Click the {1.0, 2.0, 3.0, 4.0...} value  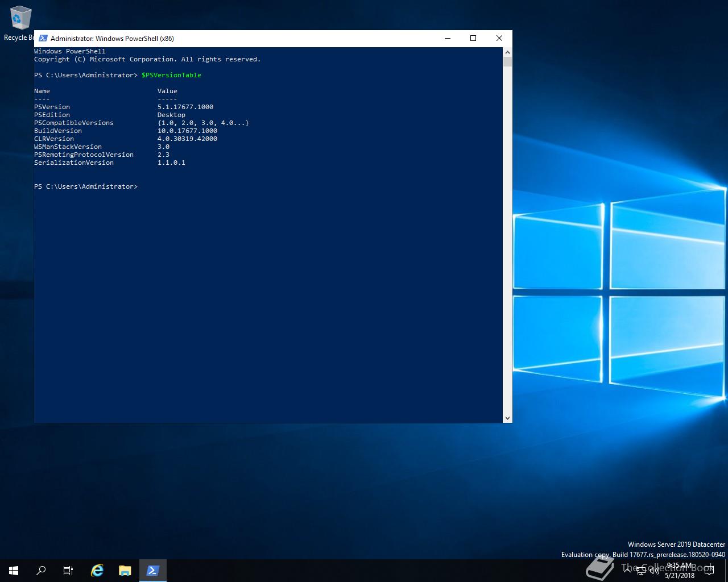203,123
